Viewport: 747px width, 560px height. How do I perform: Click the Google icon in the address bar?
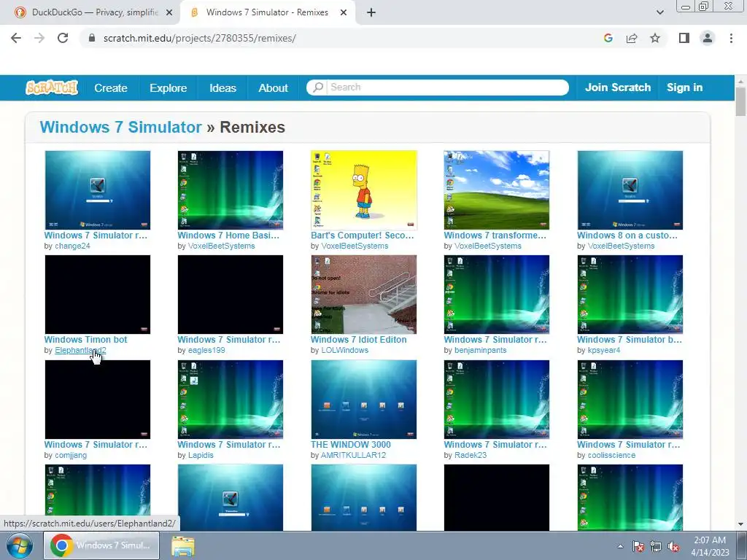[608, 38]
